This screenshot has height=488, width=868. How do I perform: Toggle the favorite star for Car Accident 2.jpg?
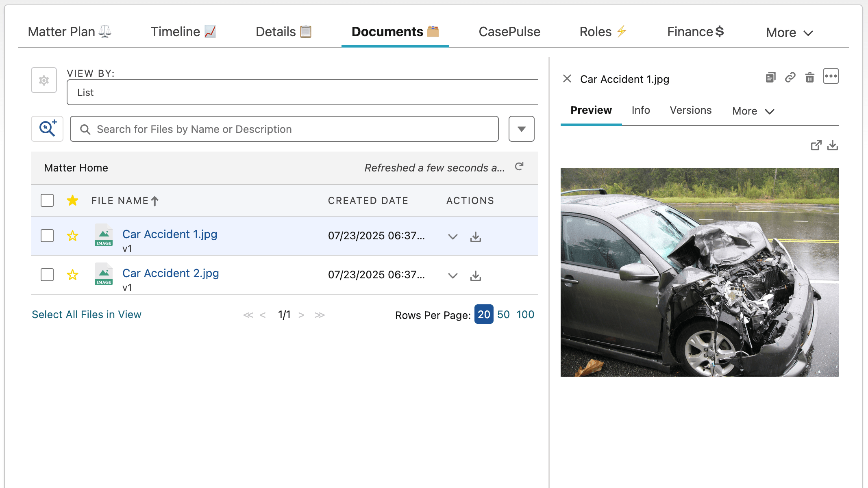click(x=73, y=275)
